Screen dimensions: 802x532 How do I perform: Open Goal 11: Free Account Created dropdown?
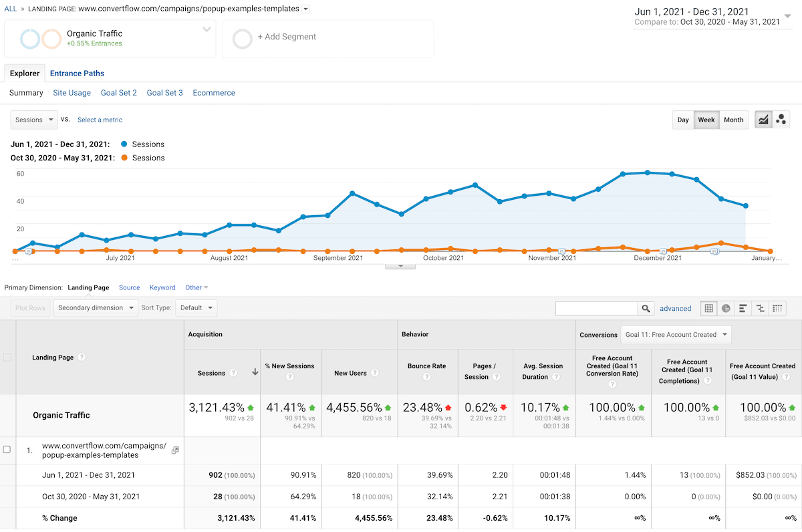coord(676,335)
